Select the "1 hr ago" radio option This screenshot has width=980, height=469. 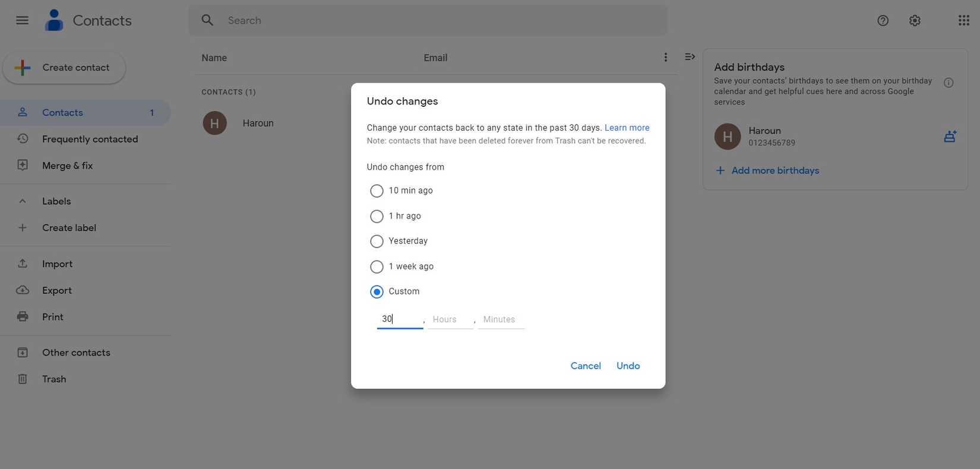pyautogui.click(x=377, y=216)
